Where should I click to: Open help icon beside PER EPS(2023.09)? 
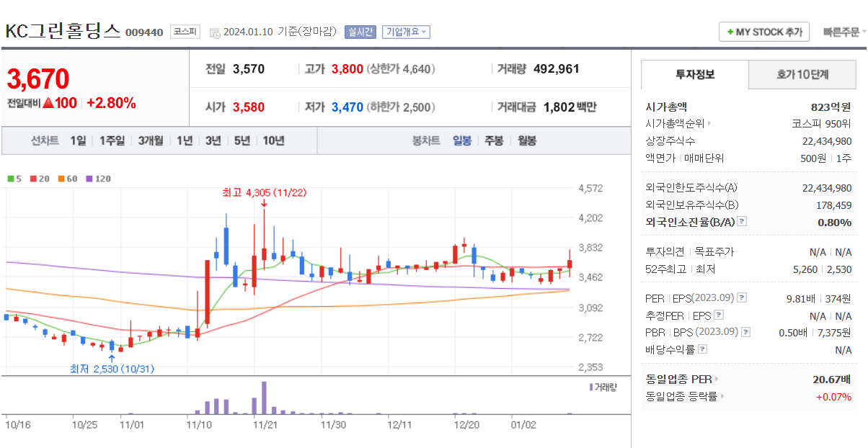pos(742,297)
